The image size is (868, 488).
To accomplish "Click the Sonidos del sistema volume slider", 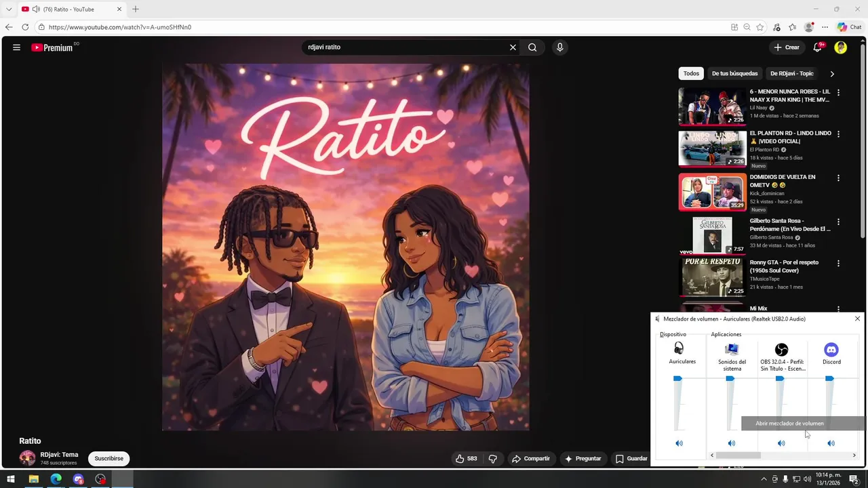I will click(730, 379).
